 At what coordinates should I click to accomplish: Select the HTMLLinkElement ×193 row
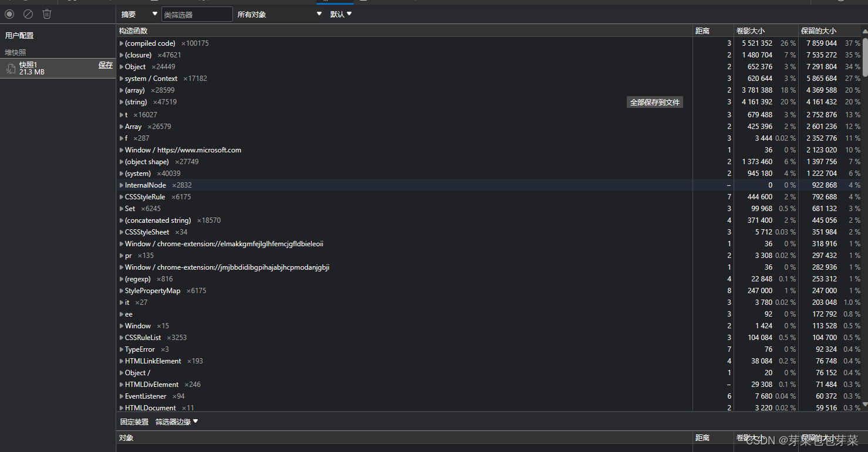coord(489,361)
